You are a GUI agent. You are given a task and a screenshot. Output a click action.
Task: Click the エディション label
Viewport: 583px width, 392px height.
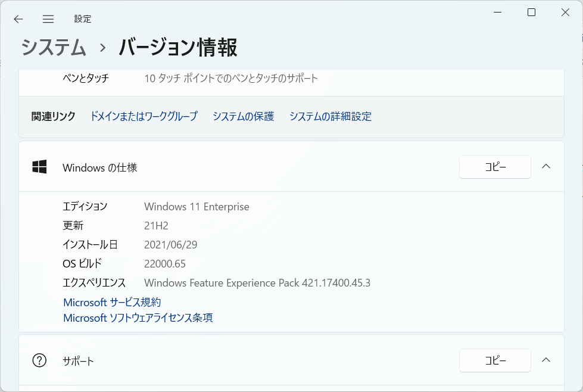85,206
